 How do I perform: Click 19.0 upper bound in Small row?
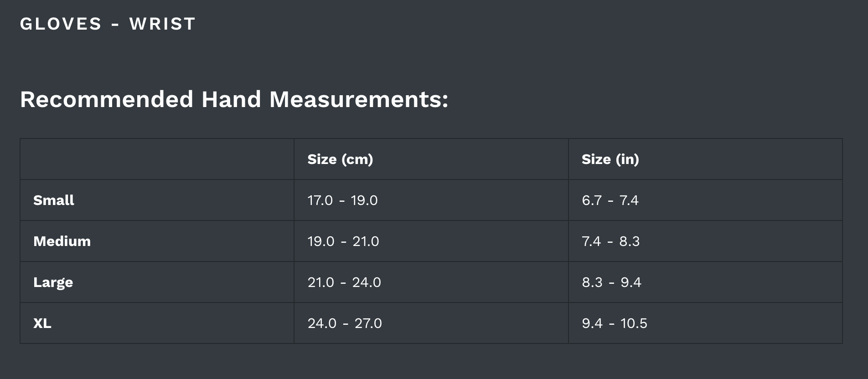[x=364, y=200]
